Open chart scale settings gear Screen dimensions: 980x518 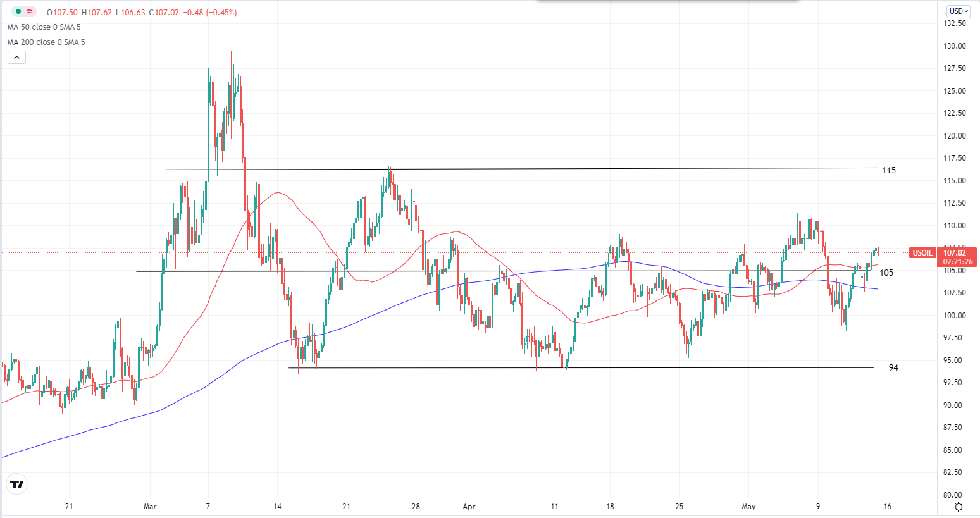pos(959,507)
